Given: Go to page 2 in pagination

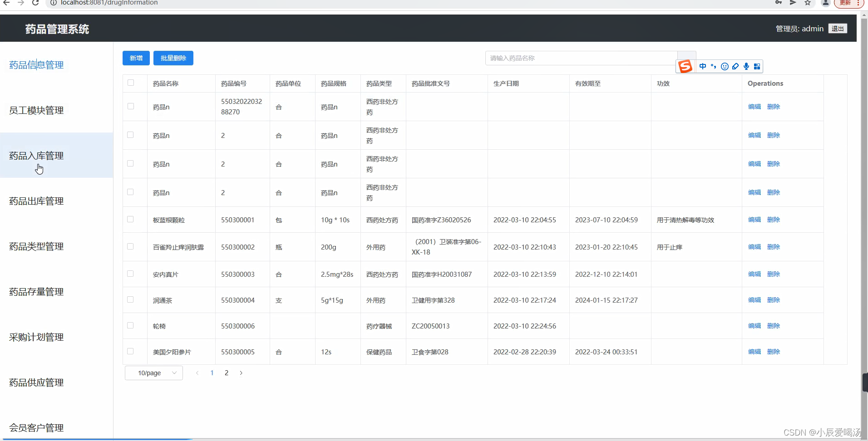Looking at the screenshot, I should coord(227,373).
